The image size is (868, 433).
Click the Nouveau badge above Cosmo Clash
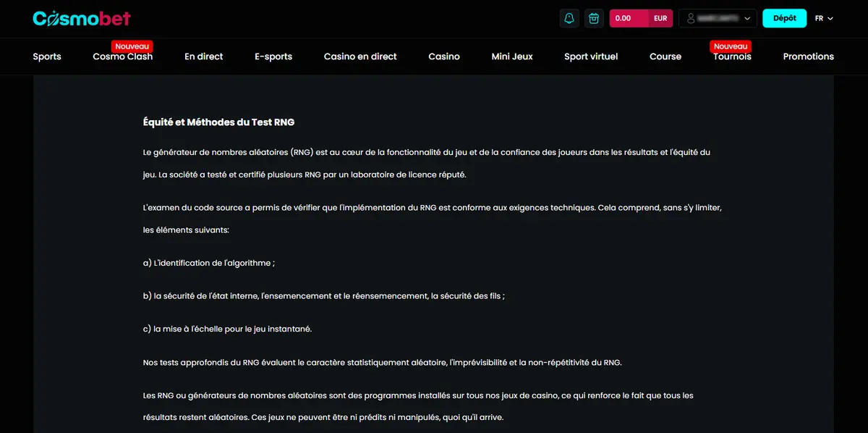[132, 46]
